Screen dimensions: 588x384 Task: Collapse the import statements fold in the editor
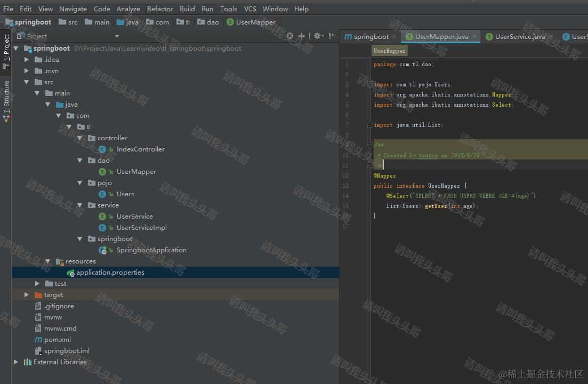(x=369, y=84)
